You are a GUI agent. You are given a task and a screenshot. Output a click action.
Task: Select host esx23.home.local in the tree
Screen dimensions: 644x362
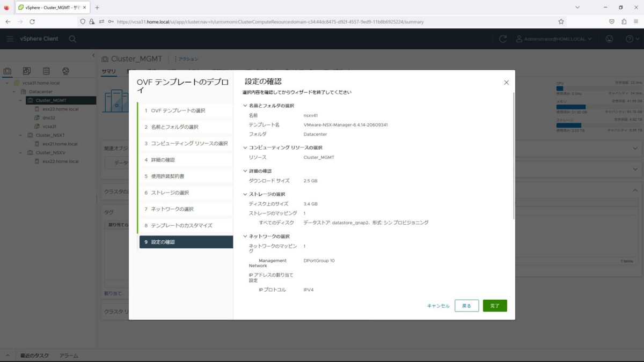(60, 109)
